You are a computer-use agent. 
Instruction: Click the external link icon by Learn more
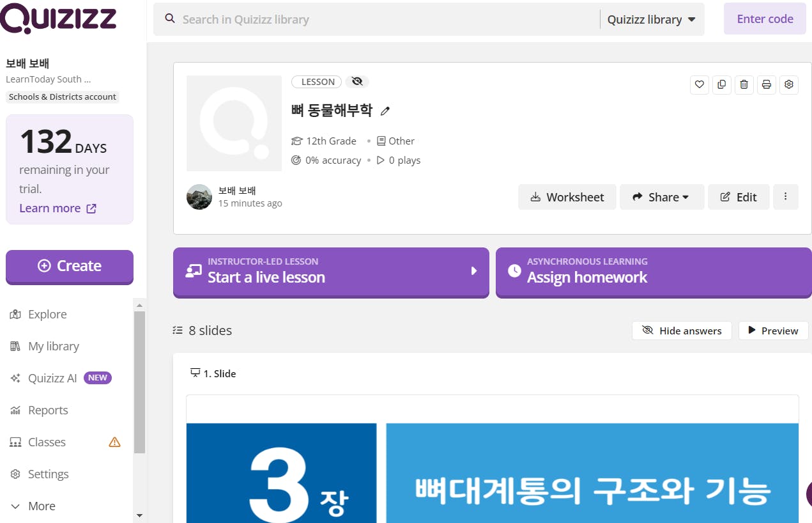91,208
